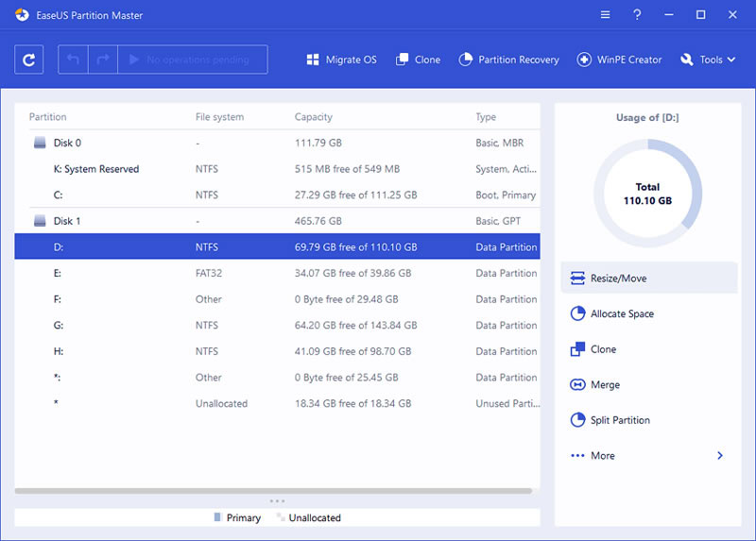Click the Merge icon in side panel

click(x=577, y=384)
